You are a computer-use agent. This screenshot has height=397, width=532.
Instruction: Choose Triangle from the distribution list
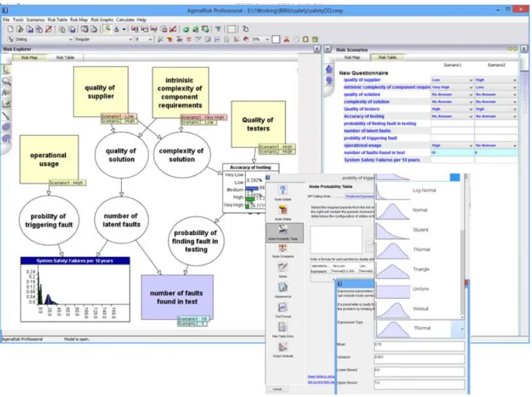(418, 270)
